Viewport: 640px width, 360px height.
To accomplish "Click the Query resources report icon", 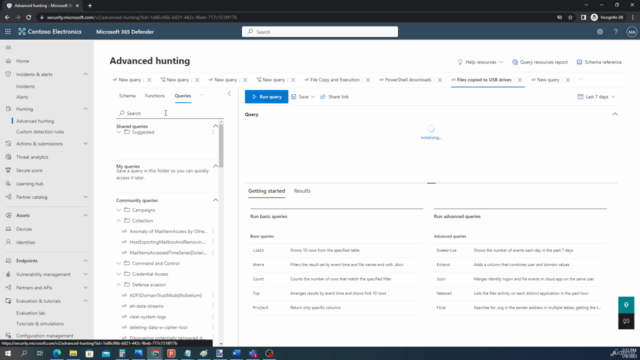I will (515, 62).
